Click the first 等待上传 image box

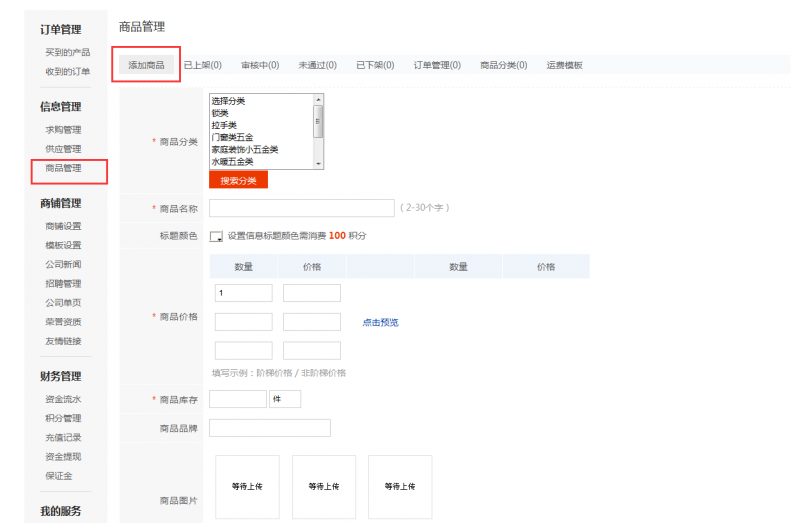click(x=247, y=487)
